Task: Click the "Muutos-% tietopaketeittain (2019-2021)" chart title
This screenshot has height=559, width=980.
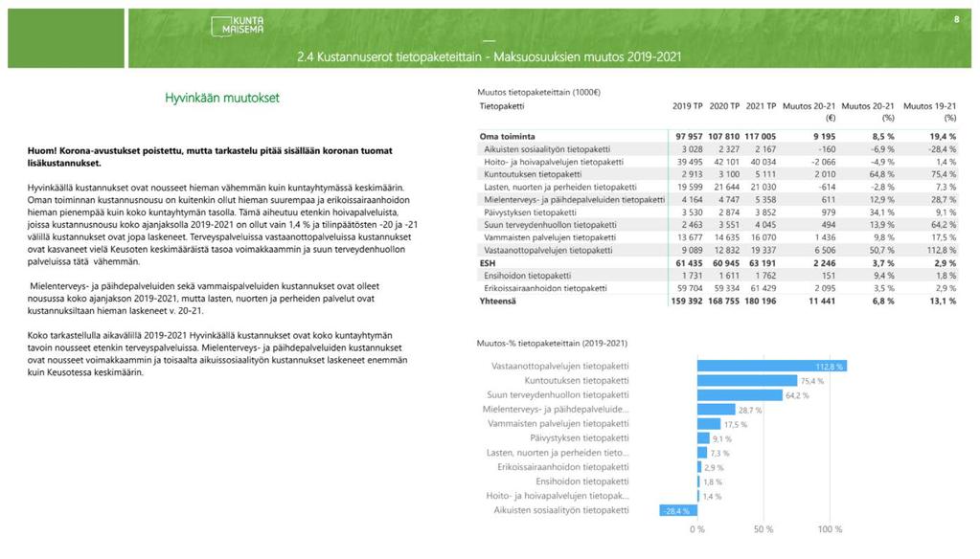Action: (x=552, y=343)
